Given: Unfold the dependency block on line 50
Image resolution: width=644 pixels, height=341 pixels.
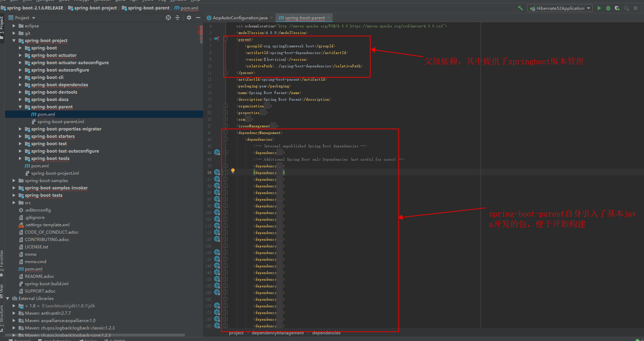Looking at the screenshot, I should coord(226,166).
